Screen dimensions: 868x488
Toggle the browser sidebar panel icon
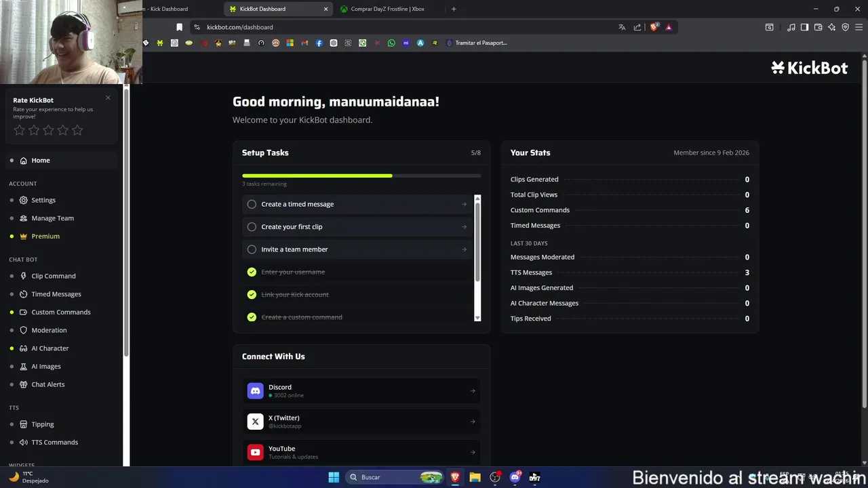[x=804, y=27]
